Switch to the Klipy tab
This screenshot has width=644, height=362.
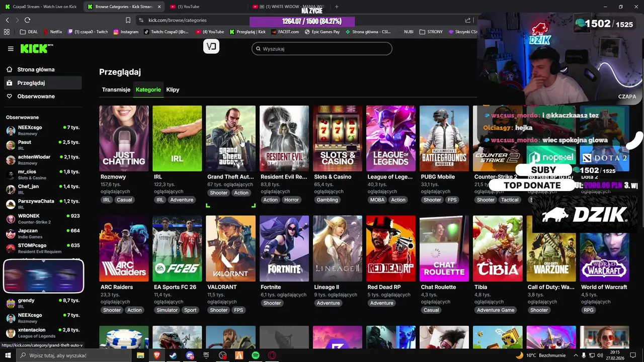pyautogui.click(x=173, y=89)
